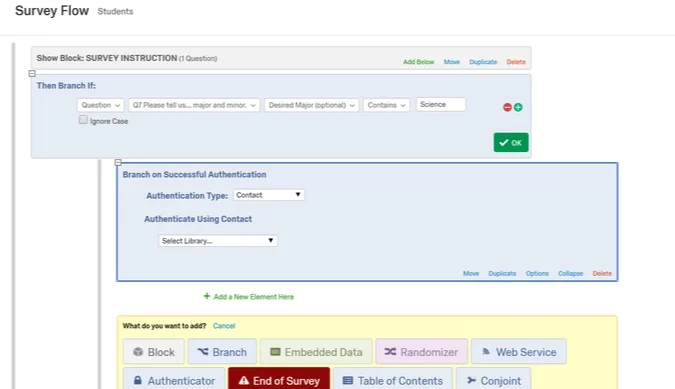This screenshot has height=389, width=675.
Task: Open the Contains operator dropdown
Action: coord(387,105)
